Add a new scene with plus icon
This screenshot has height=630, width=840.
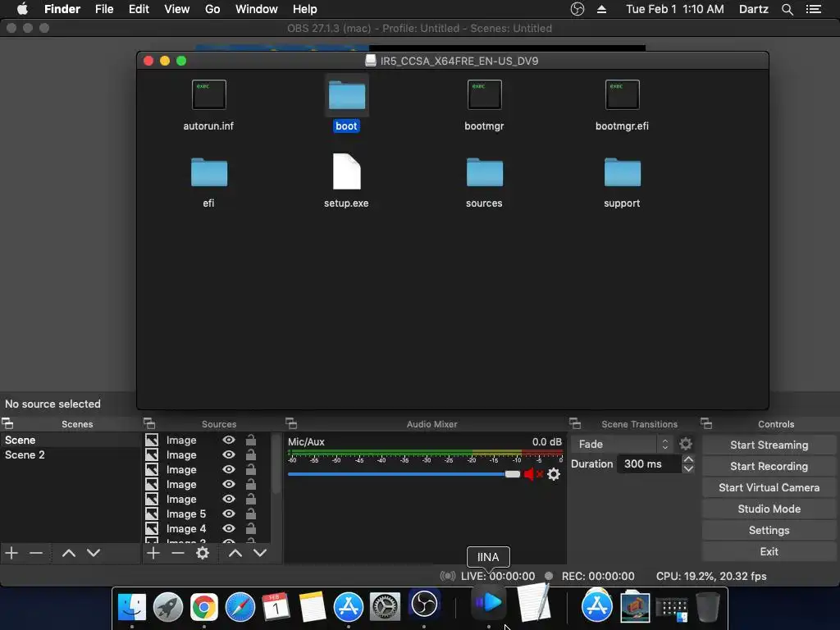click(11, 553)
